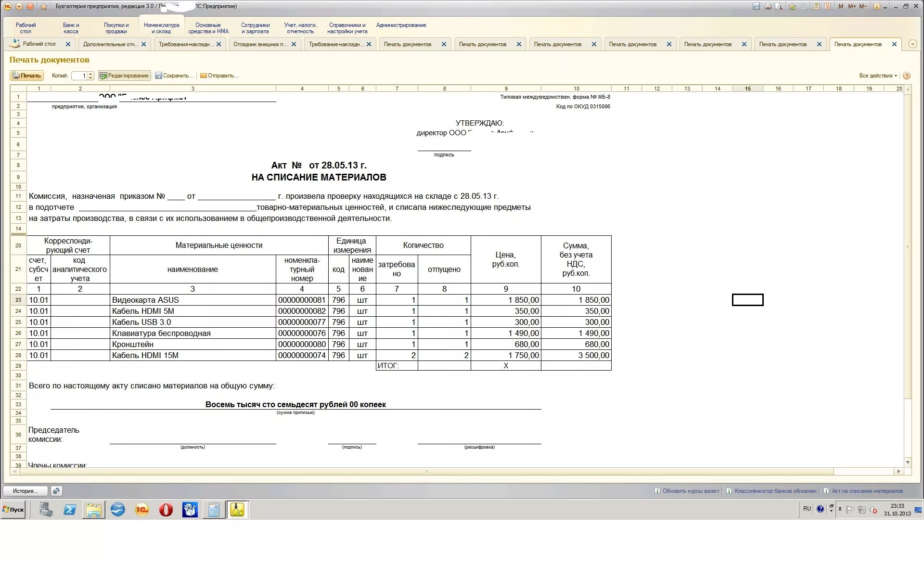Click Отправить... button
This screenshot has width=924, height=566.
click(x=219, y=76)
